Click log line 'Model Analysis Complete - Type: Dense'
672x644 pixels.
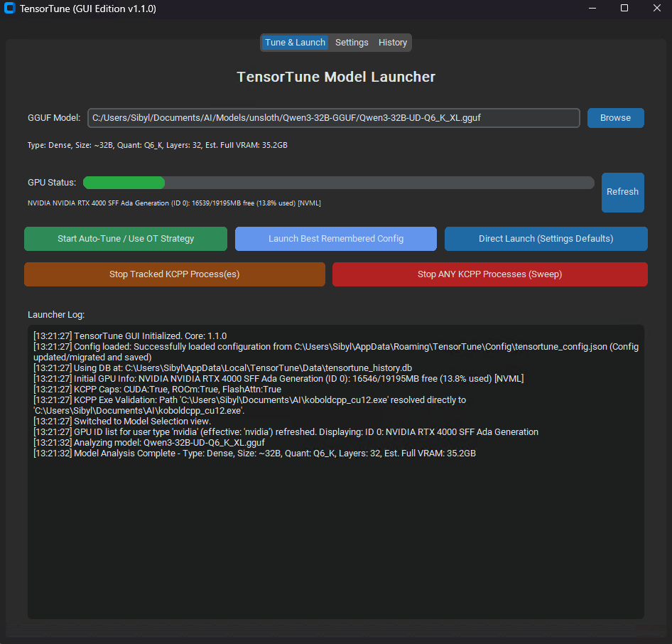coord(254,454)
